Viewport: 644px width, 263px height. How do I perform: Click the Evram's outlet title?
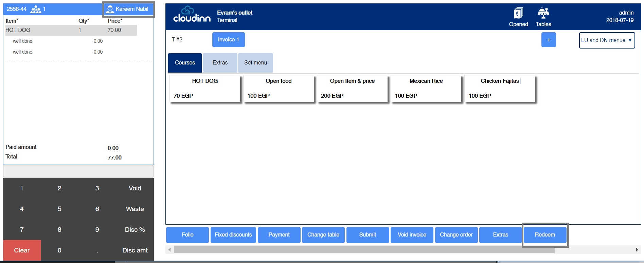pyautogui.click(x=235, y=13)
